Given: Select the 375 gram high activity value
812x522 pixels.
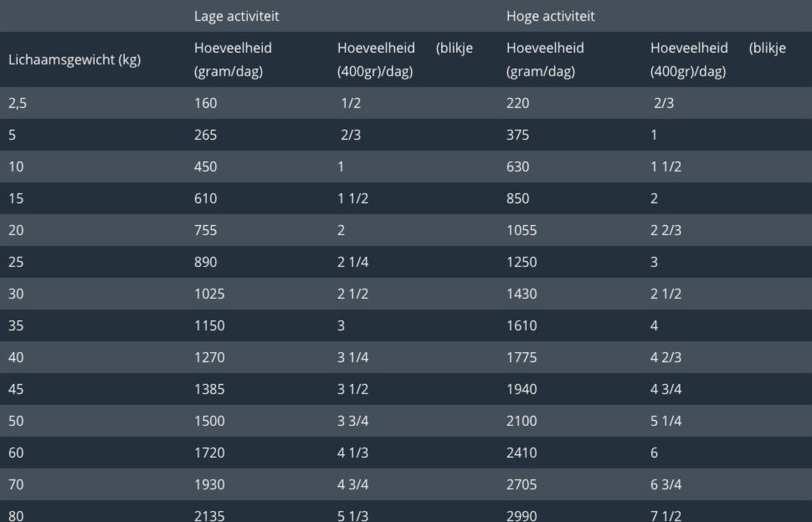Looking at the screenshot, I should point(518,135).
